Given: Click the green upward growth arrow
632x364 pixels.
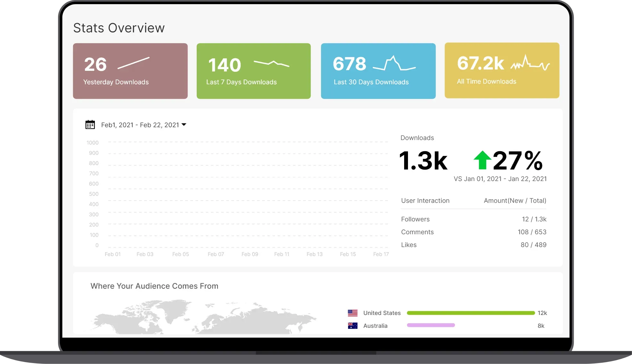Looking at the screenshot, I should 482,160.
